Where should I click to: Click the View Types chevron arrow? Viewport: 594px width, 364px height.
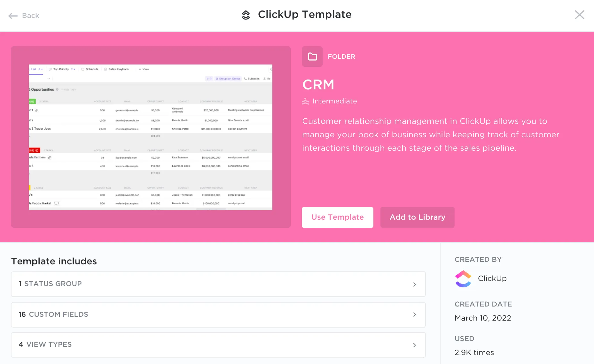click(x=415, y=345)
